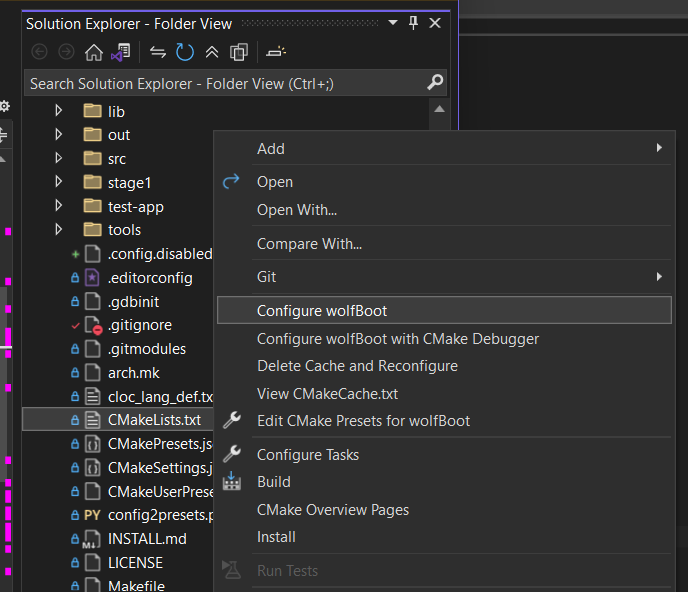Click the gear icon at left edge
The height and width of the screenshot is (592, 688).
(4, 106)
